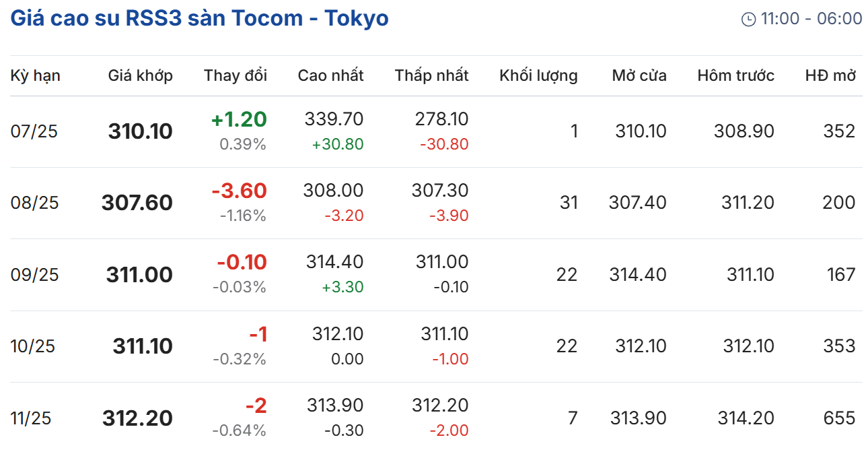Select the 'Giá khớp' column header
The image size is (868, 454).
pos(140,75)
